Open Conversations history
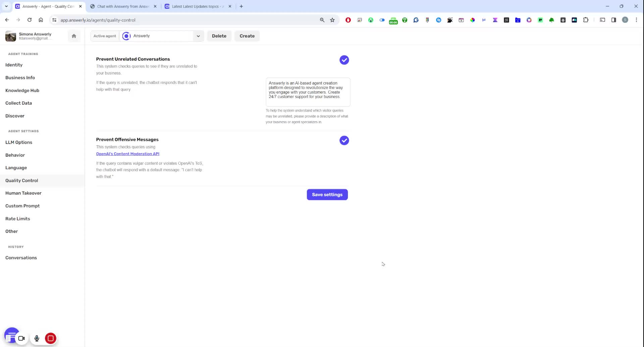644x347 pixels. coord(21,258)
